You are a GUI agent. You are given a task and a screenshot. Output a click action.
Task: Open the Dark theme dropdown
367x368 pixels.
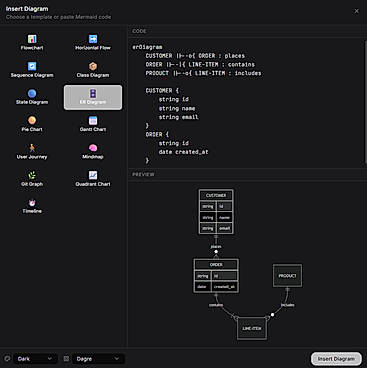point(35,359)
